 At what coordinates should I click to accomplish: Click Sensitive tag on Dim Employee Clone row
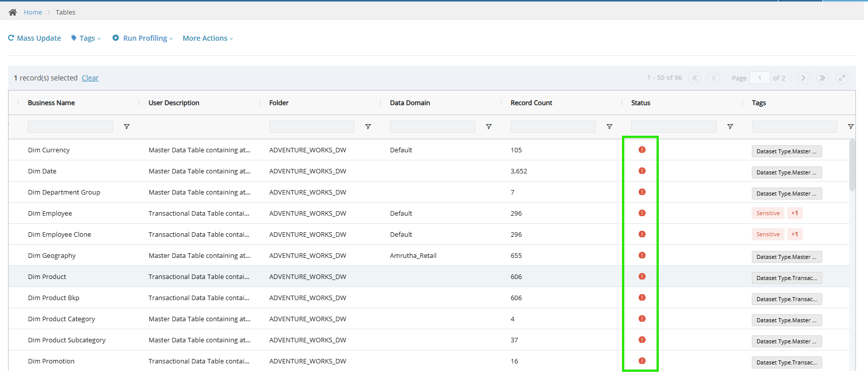768,234
